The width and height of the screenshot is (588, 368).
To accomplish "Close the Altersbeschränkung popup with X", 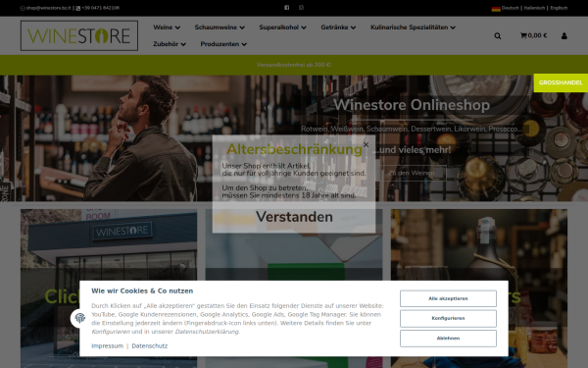I will coord(366,144).
